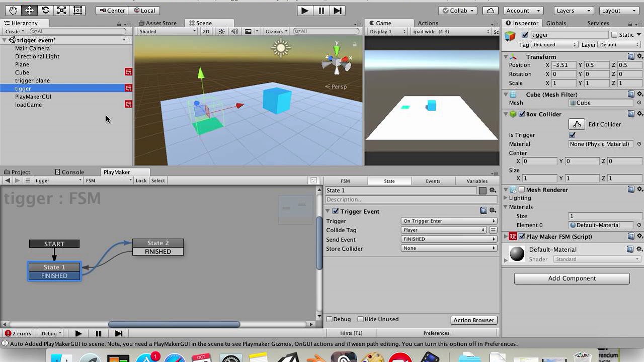Click the Add Component button
Viewport: 644px width, 362px height.
(x=572, y=278)
